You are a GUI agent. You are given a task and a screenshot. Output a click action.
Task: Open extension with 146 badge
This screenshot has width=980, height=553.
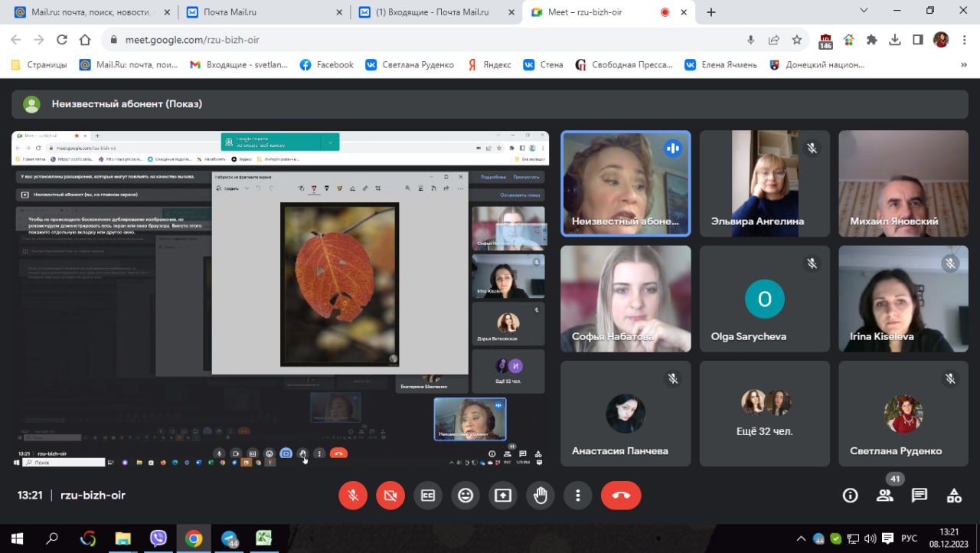[825, 41]
